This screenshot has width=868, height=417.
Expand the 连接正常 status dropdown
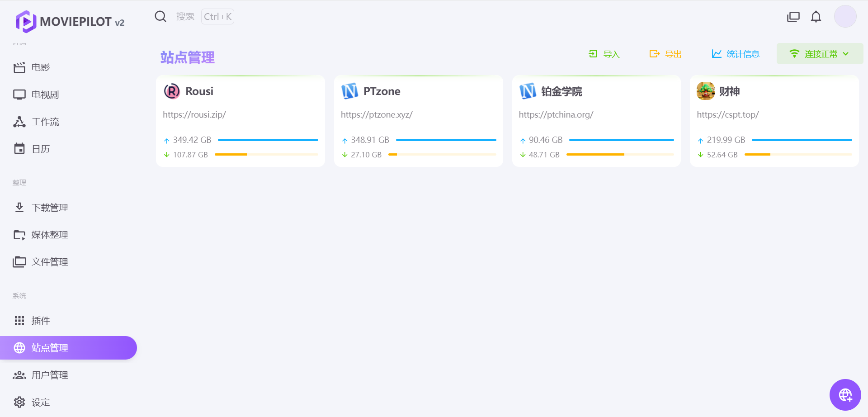tap(819, 54)
